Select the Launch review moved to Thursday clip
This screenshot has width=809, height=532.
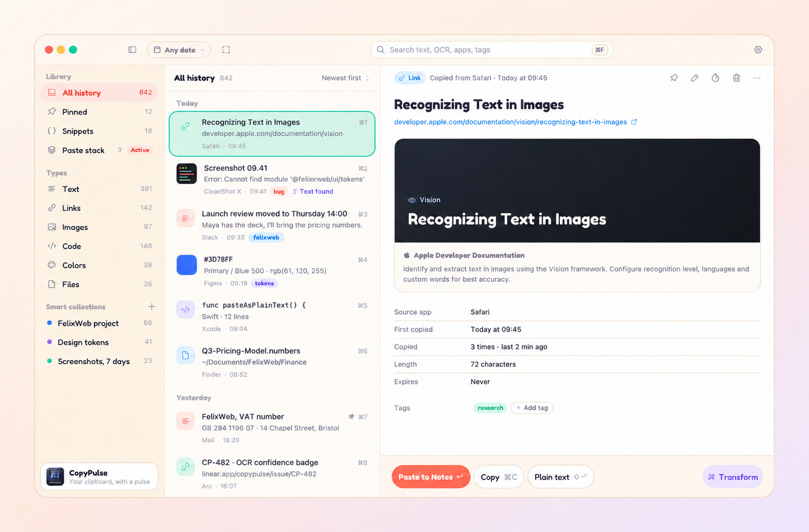[272, 225]
